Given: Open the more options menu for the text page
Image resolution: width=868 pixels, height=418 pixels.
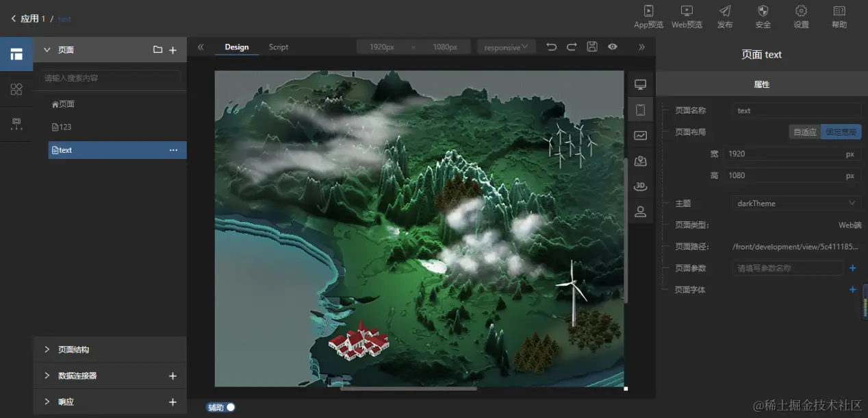Looking at the screenshot, I should click(x=173, y=150).
